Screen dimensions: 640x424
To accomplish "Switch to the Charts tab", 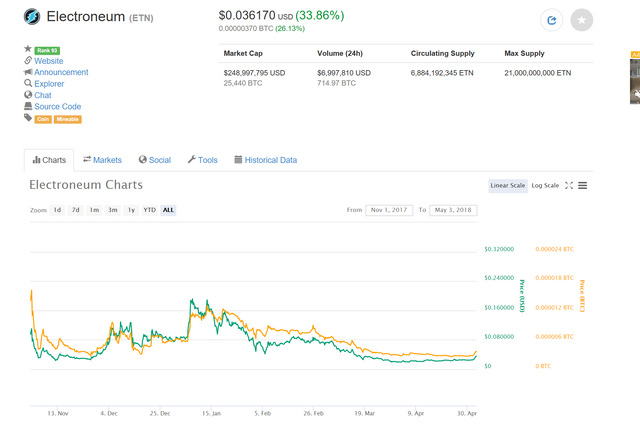I will tap(49, 160).
